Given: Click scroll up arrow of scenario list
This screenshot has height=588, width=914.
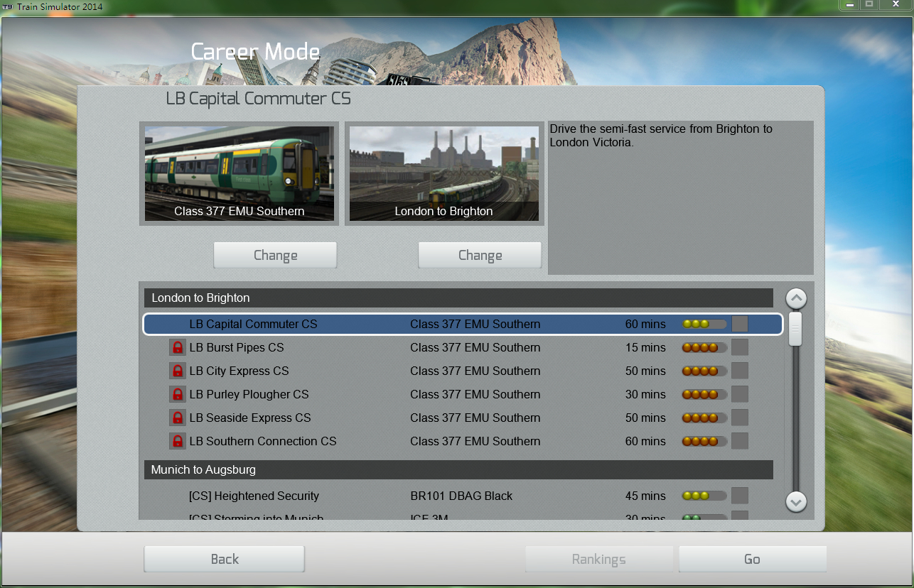Looking at the screenshot, I should pyautogui.click(x=796, y=298).
